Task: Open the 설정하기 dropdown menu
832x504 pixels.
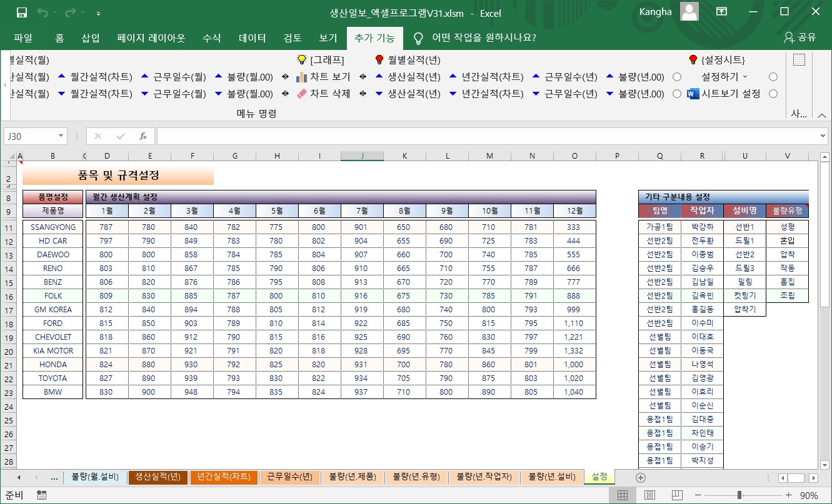Action: pyautogui.click(x=724, y=77)
